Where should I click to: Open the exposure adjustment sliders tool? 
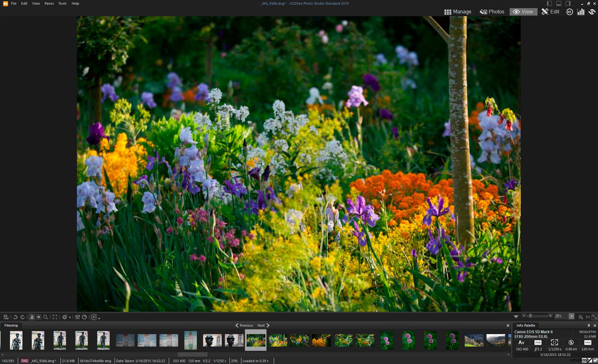pyautogui.click(x=77, y=317)
